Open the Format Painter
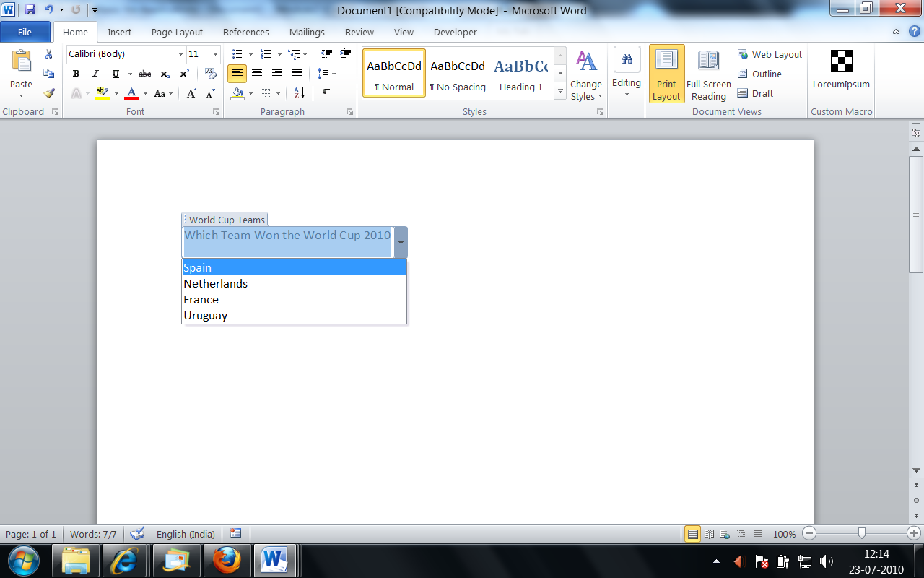Image resolution: width=924 pixels, height=578 pixels. point(48,92)
